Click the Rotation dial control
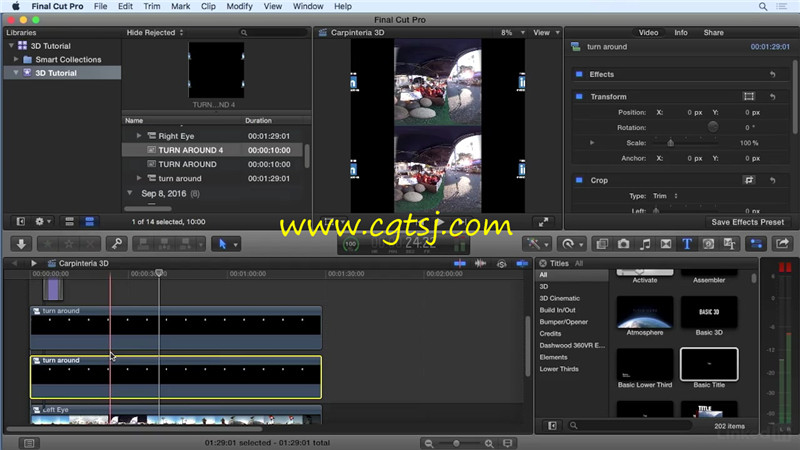This screenshot has width=800, height=450. pyautogui.click(x=713, y=127)
